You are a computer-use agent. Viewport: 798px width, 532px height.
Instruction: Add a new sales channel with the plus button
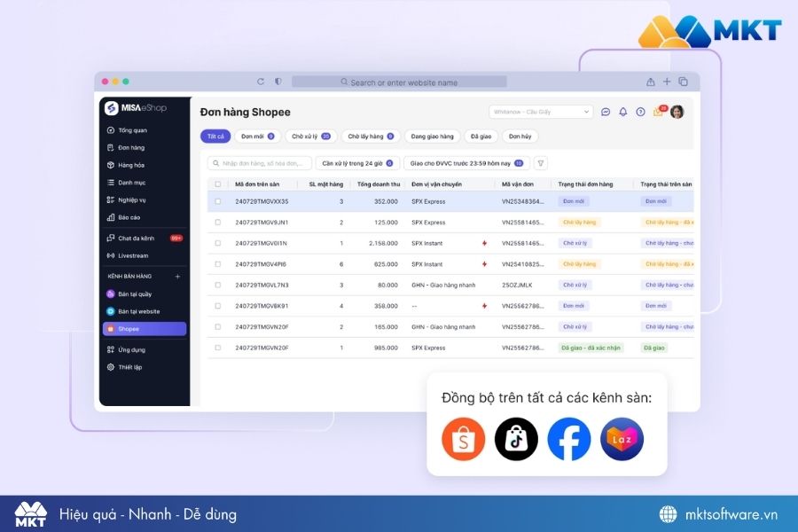(176, 276)
